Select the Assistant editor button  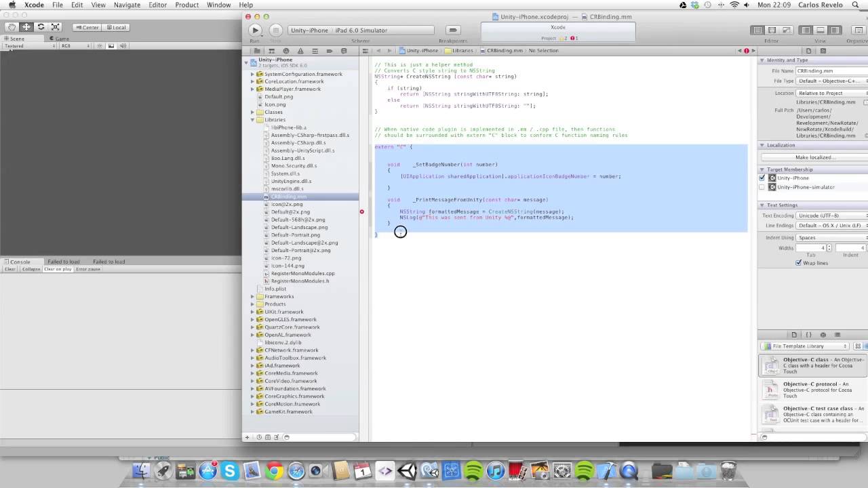click(x=772, y=30)
